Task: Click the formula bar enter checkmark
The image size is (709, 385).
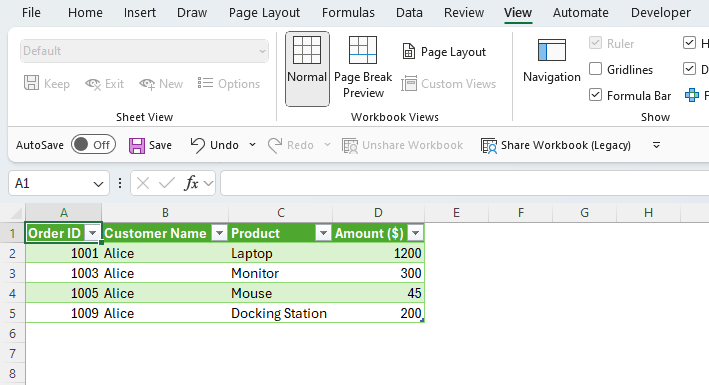Action: (x=167, y=183)
